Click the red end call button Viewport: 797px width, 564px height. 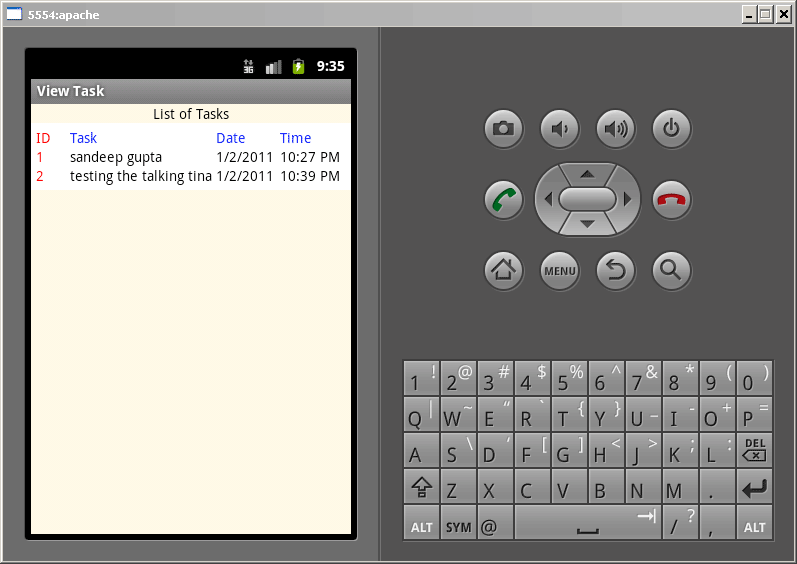pyautogui.click(x=671, y=200)
